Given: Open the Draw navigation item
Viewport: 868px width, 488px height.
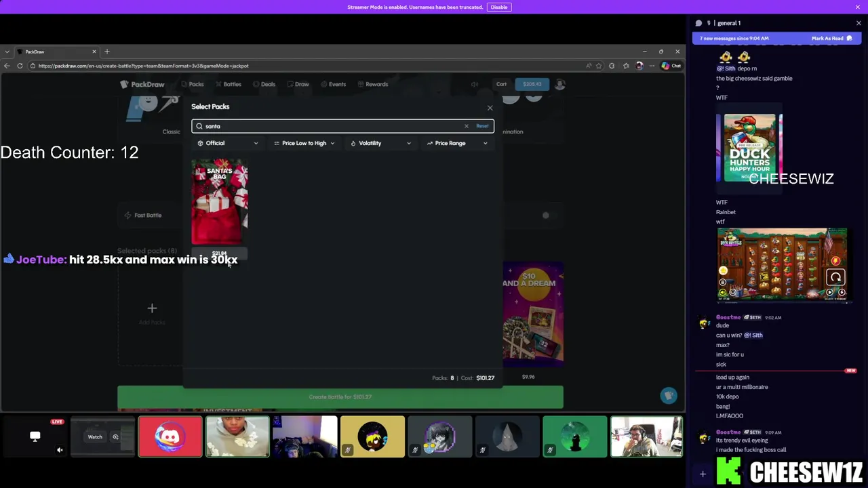Looking at the screenshot, I should [298, 84].
